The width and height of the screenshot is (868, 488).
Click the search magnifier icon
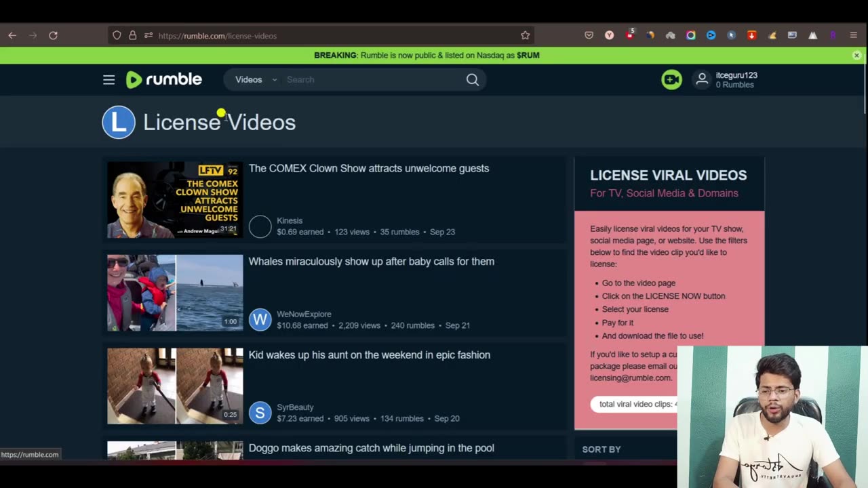click(473, 80)
